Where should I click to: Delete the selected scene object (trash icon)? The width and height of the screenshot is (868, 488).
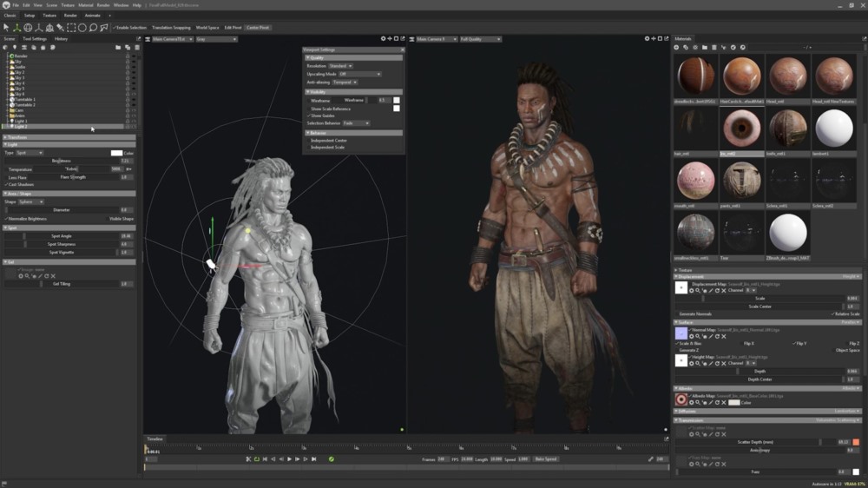click(x=137, y=48)
